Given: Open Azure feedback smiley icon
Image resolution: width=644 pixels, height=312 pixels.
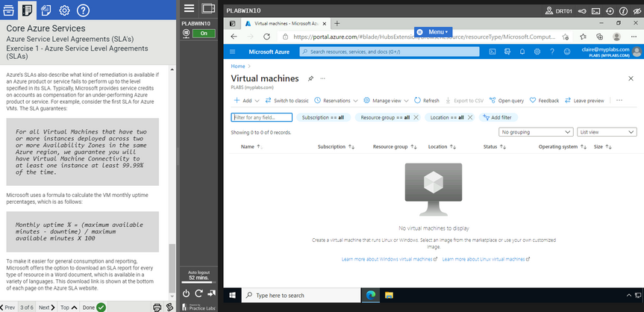Looking at the screenshot, I should (x=567, y=52).
